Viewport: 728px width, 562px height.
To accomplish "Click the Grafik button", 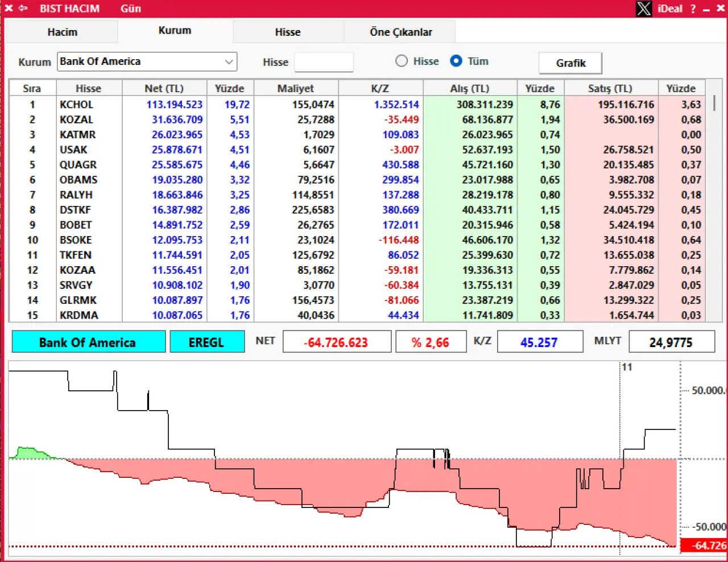I will [570, 63].
